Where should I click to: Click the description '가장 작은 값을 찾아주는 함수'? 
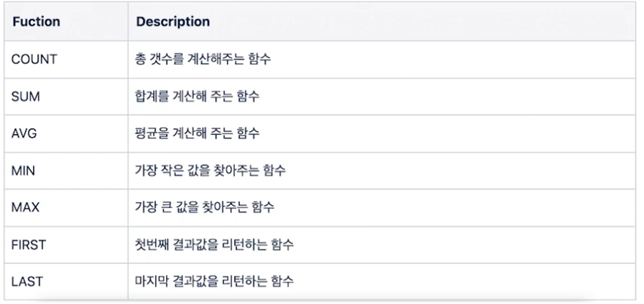pos(210,170)
